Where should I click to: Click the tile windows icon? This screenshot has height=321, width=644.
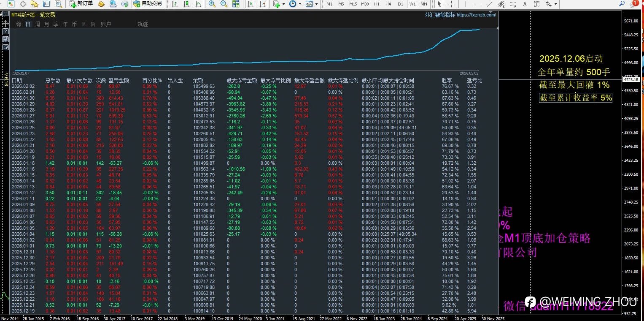pyautogui.click(x=236, y=4)
